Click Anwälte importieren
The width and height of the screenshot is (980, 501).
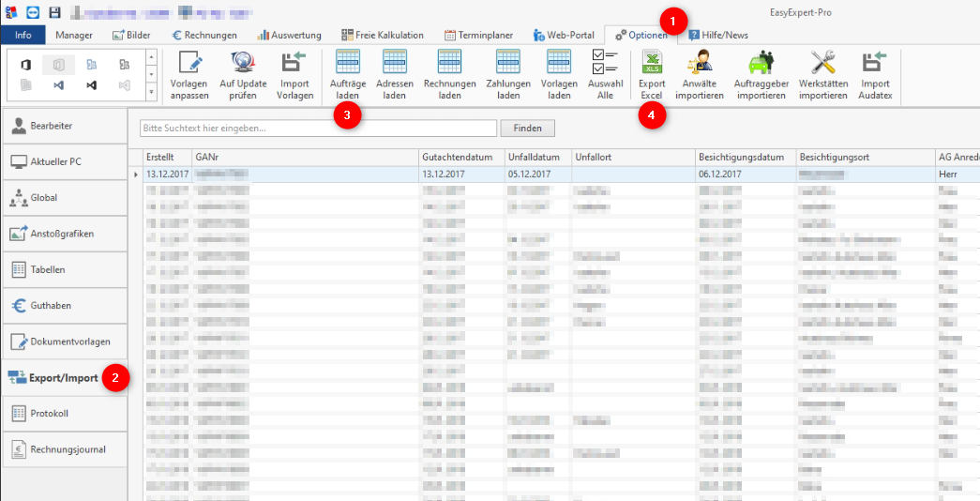[x=700, y=75]
